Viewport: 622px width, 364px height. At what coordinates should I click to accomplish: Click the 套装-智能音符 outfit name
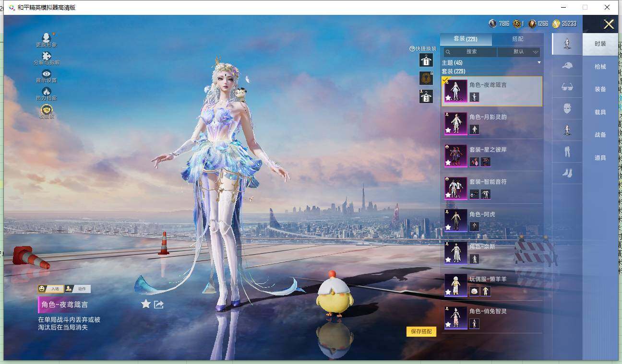point(488,182)
